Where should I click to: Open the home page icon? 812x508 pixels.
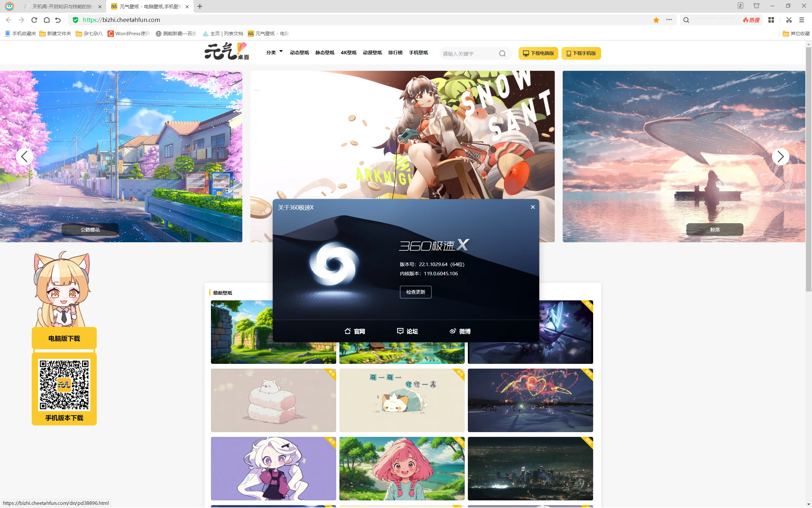[x=47, y=20]
